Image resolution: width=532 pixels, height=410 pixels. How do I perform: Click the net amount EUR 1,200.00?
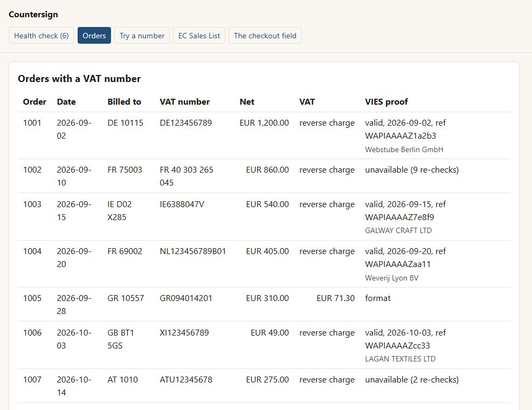point(264,122)
